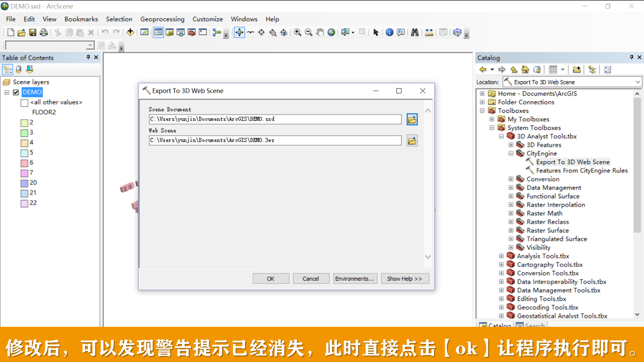Viewport: 644px width, 362px height.
Task: Click the pink swatch for value 6
Action: (24, 163)
